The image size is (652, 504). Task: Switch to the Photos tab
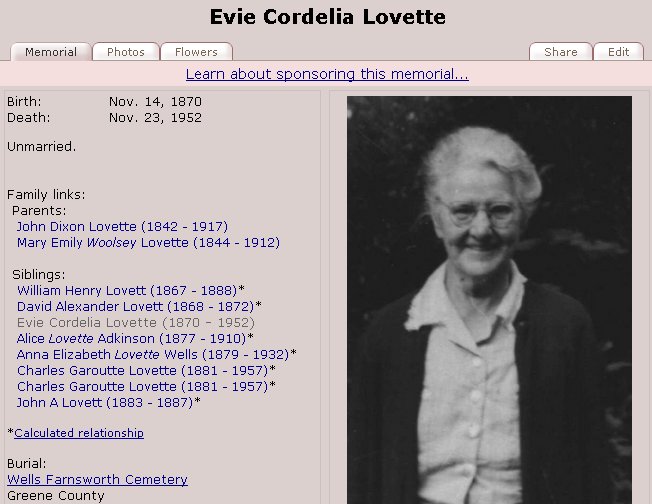click(x=126, y=52)
